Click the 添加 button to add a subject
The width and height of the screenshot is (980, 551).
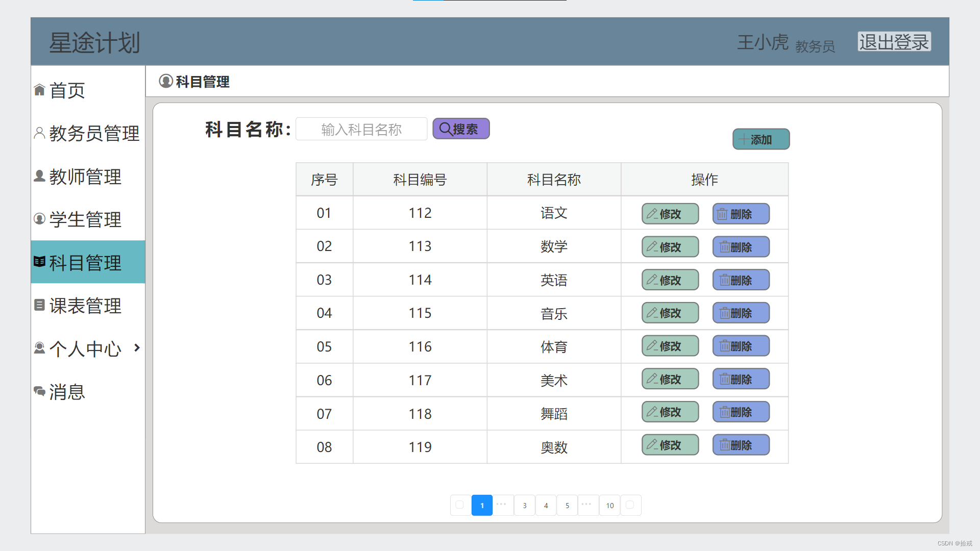click(761, 139)
